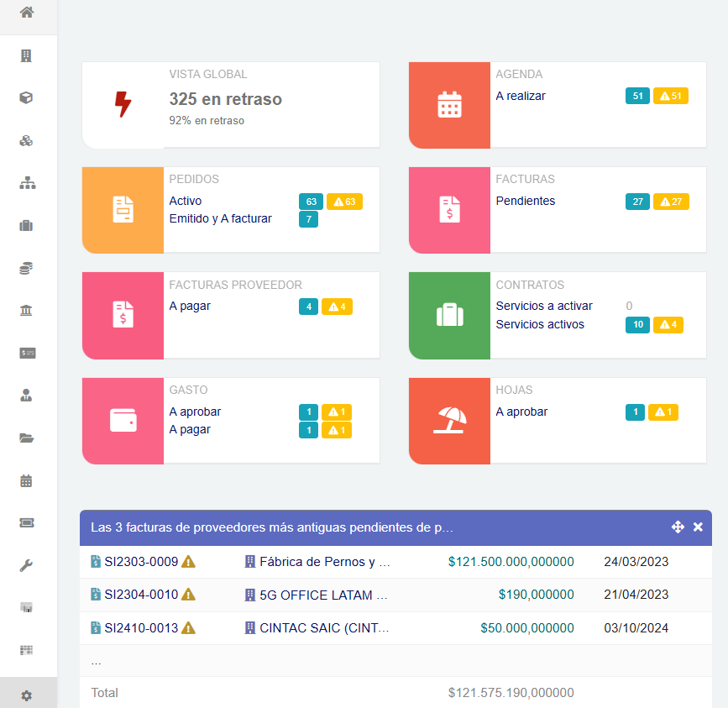The image size is (728, 708).
Task: Click the yellow 63 late warning badge
Action: (344, 202)
